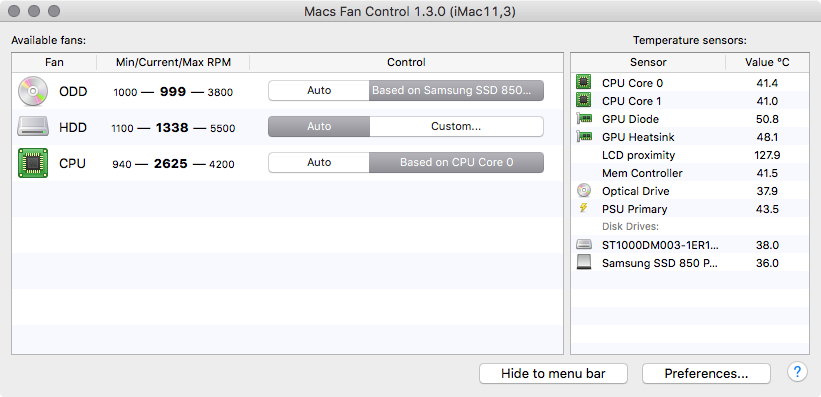Click HDD current RPM value 1338
The height and width of the screenshot is (397, 821).
tap(172, 128)
